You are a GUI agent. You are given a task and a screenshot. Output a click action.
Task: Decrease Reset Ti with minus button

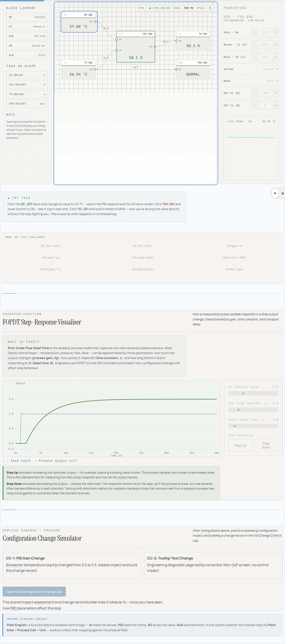coord(255,45)
